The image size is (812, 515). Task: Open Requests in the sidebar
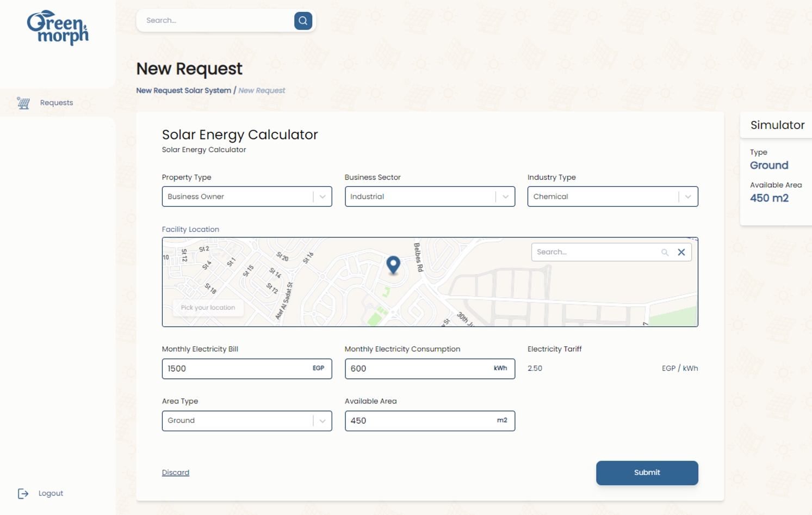click(x=56, y=103)
